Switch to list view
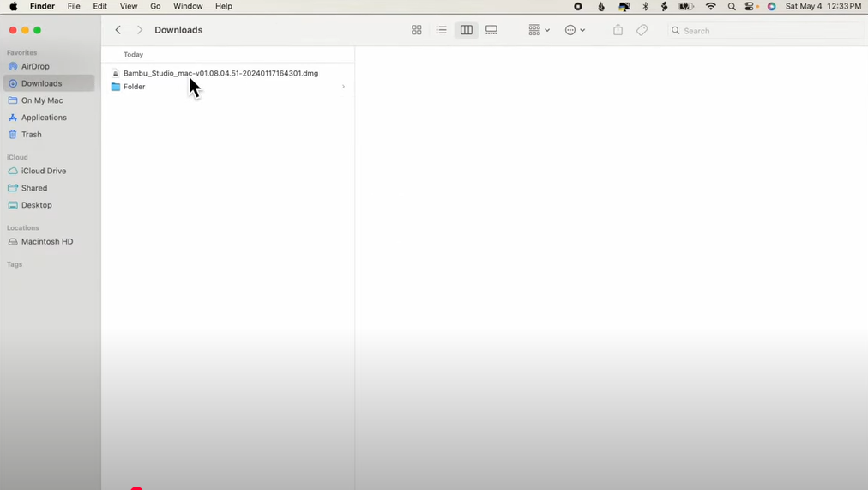The width and height of the screenshot is (868, 490). [x=441, y=30]
